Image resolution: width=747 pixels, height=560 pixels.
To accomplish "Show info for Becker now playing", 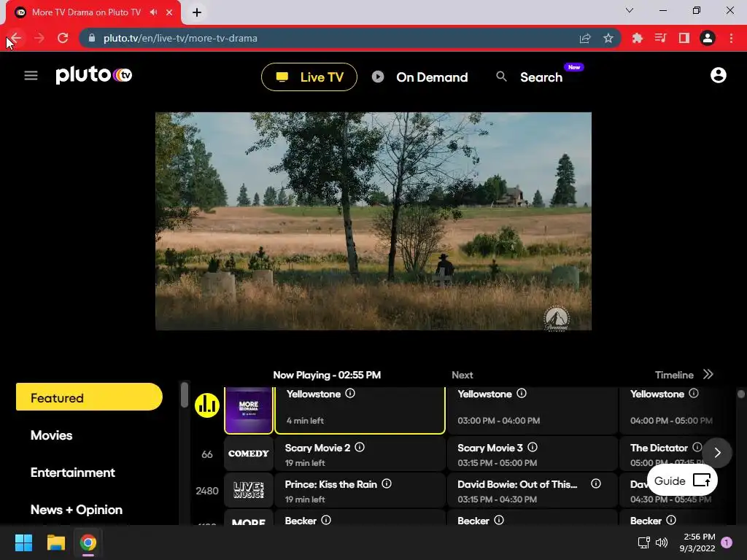I will point(326,520).
